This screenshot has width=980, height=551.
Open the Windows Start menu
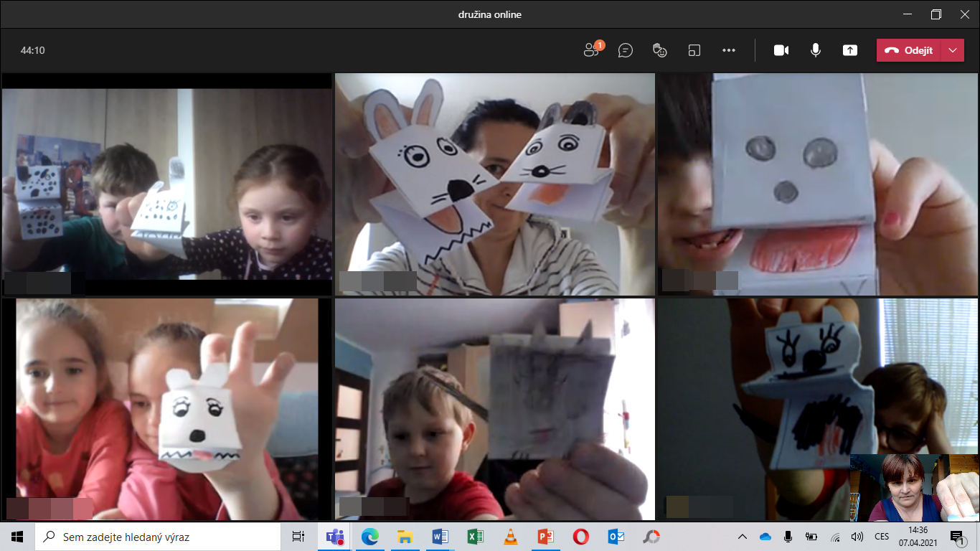(x=17, y=537)
